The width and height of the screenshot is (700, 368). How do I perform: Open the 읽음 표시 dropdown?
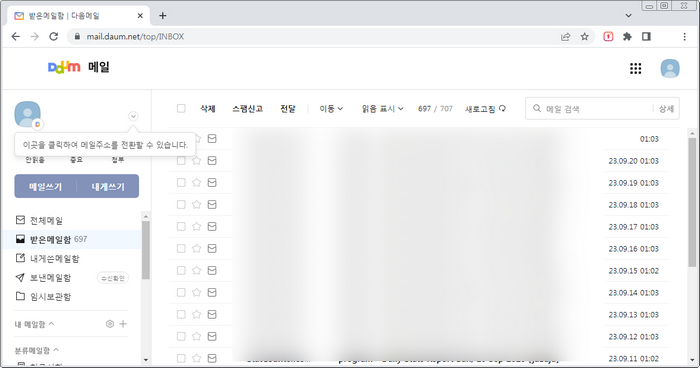pyautogui.click(x=383, y=109)
